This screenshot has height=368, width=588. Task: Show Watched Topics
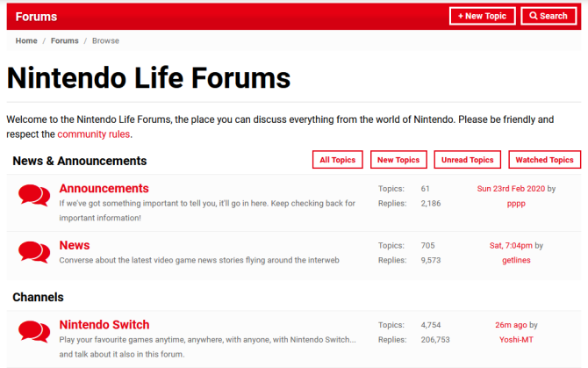(x=544, y=160)
